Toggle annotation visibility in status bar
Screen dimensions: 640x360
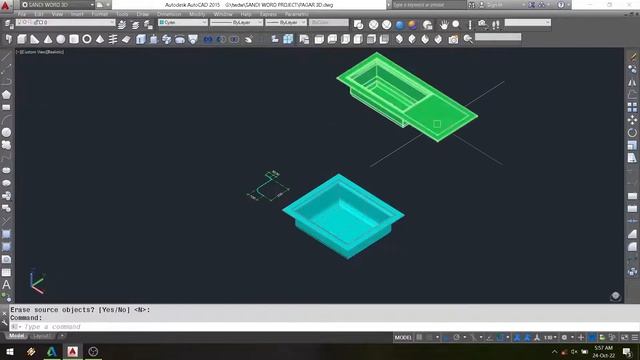pos(517,337)
